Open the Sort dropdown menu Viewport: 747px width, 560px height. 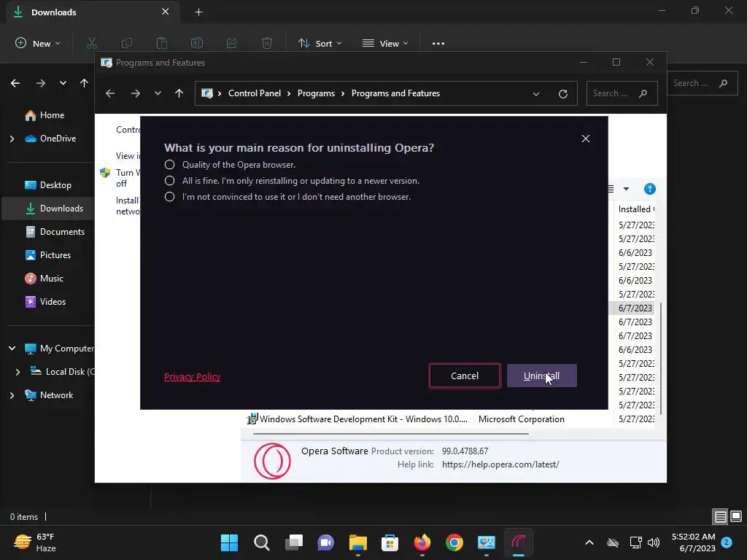pyautogui.click(x=320, y=43)
